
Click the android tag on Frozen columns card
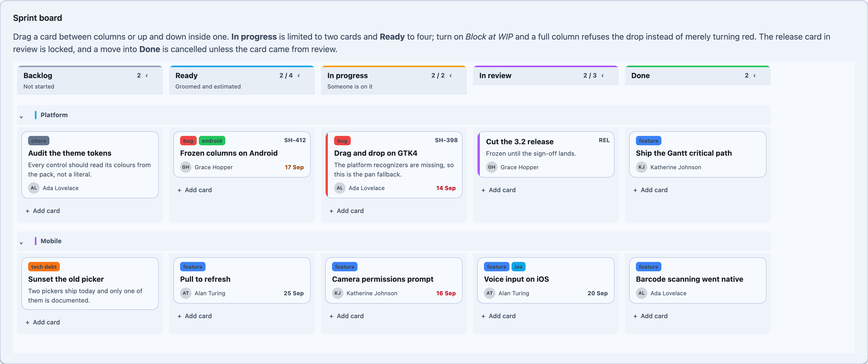212,141
